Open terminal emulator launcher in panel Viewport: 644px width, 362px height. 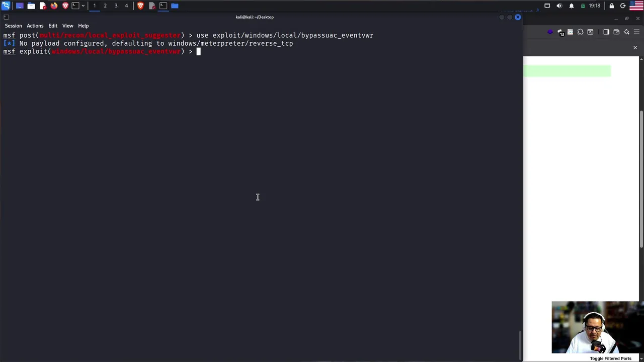75,6
